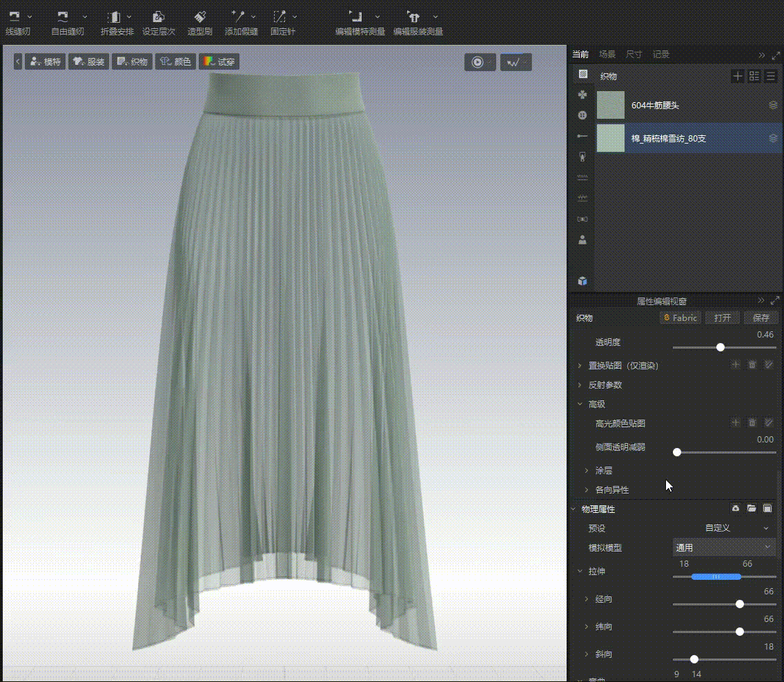Screen dimensions: 784x682
Task: Expand the 反射参数 section
Action: (605, 384)
